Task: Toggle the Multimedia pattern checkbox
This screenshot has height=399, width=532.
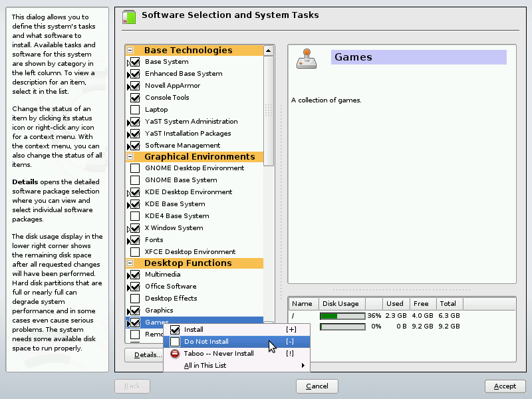Action: click(135, 275)
